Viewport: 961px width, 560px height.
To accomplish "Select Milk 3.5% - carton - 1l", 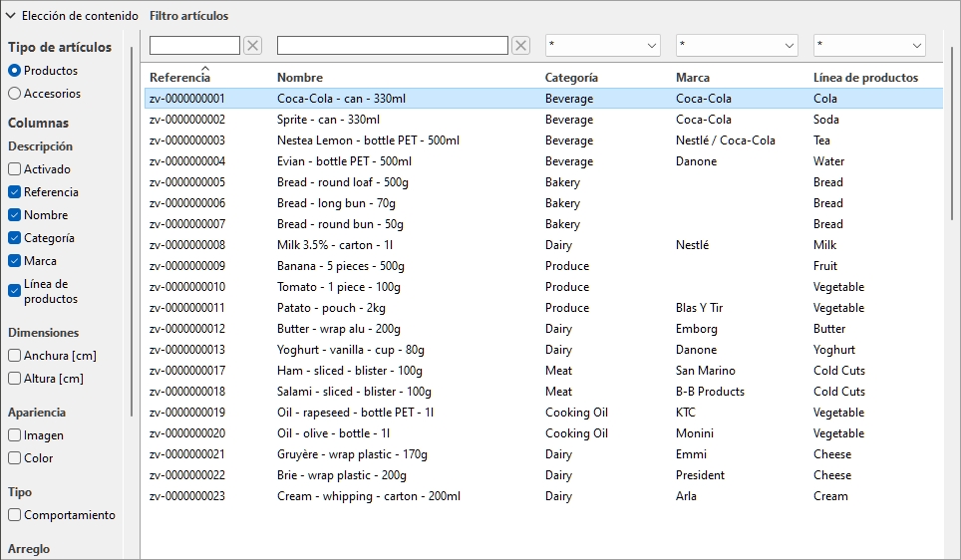I will (543, 245).
